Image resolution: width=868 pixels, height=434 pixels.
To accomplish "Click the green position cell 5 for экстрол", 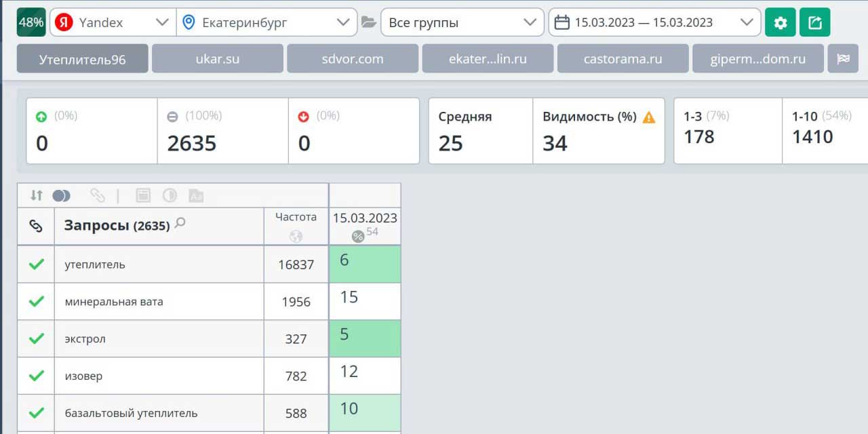I will pyautogui.click(x=365, y=338).
